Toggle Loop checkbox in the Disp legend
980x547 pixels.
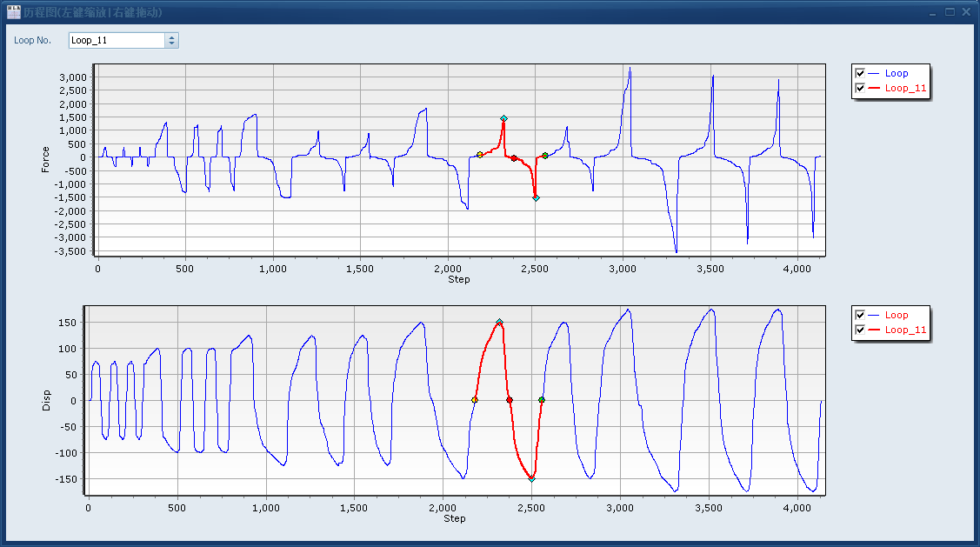(x=860, y=316)
